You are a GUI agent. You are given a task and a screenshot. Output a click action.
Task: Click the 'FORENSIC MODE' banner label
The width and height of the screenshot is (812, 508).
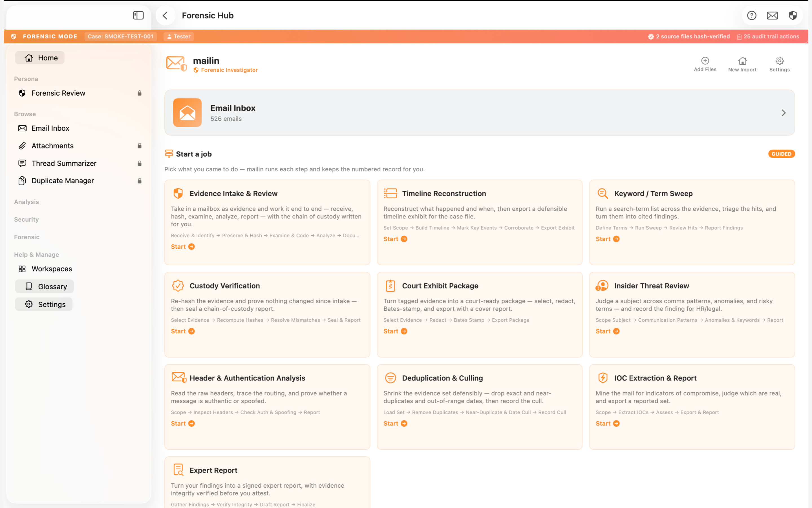(50, 36)
